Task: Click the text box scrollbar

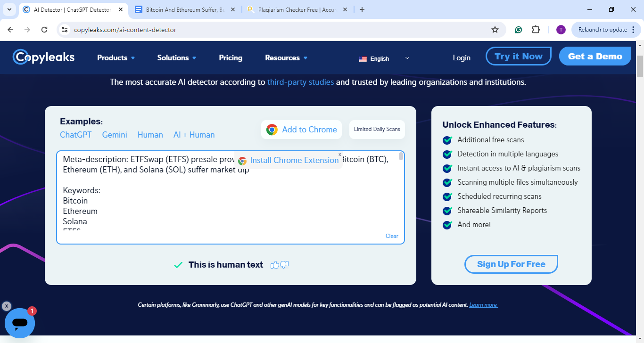Action: (401, 157)
